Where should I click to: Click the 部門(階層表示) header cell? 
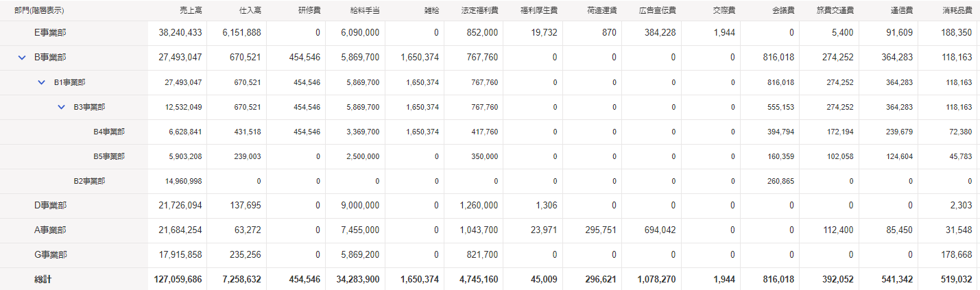coord(39,10)
